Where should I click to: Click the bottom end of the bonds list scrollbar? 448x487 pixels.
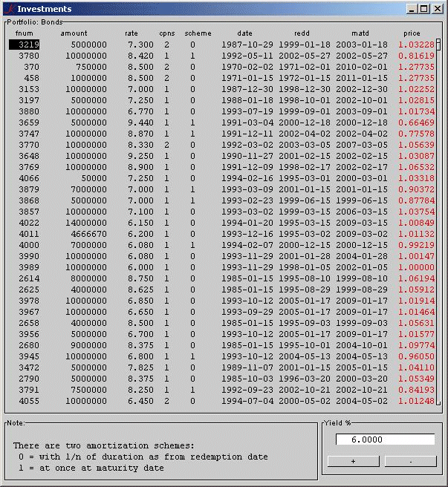[x=438, y=402]
